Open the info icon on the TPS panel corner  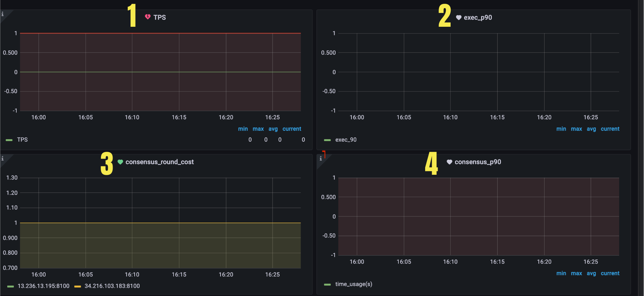coord(3,14)
